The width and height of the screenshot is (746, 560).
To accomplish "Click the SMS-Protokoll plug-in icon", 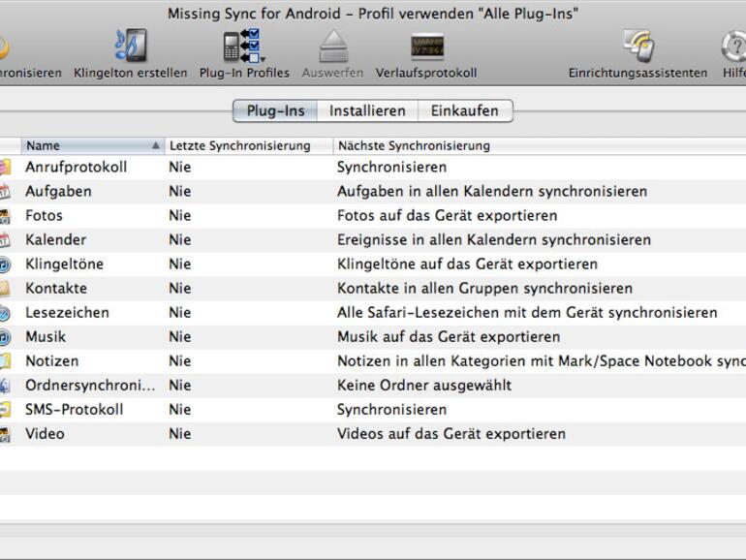I will (x=5, y=410).
